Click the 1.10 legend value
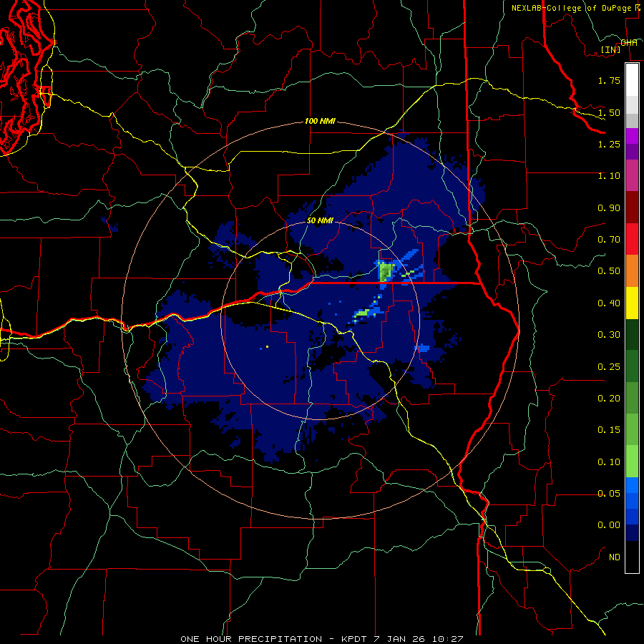This screenshot has height=644, width=644. [x=609, y=176]
